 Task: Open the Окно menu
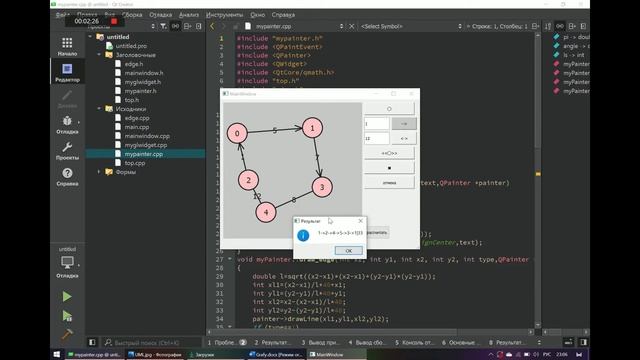point(258,15)
